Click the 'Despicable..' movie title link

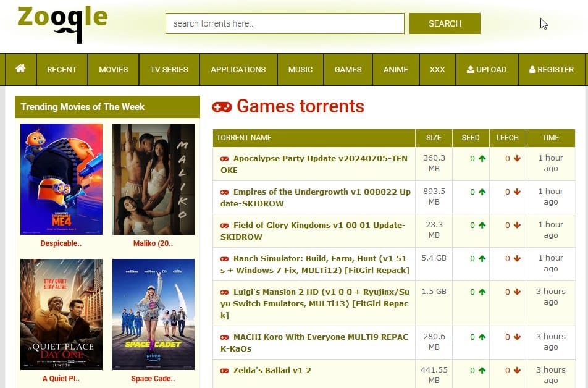click(x=61, y=243)
